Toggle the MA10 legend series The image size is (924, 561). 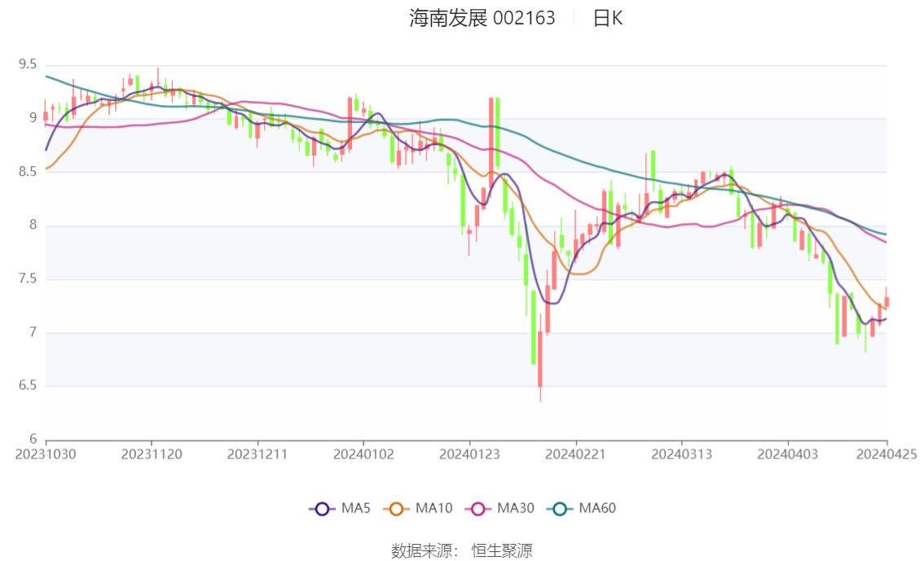pos(418,509)
